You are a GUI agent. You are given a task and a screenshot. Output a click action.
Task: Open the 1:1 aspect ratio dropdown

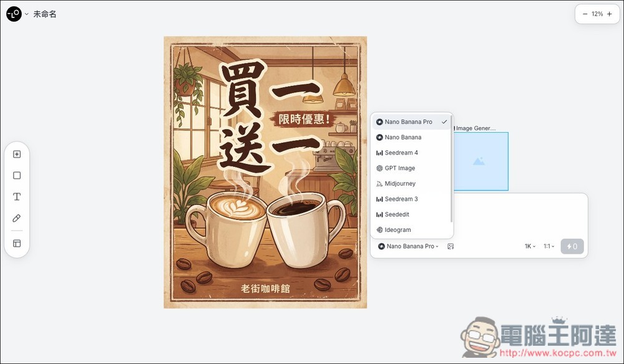(548, 246)
